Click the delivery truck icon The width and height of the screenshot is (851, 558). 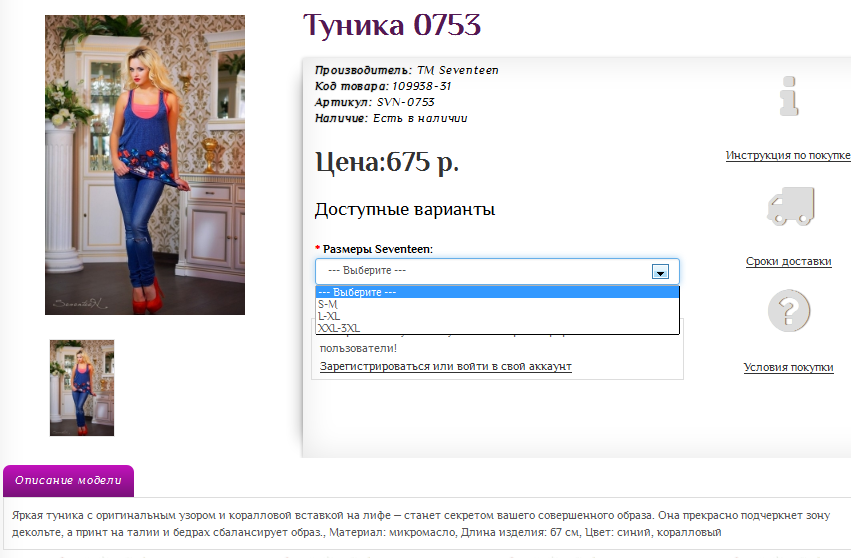(791, 206)
